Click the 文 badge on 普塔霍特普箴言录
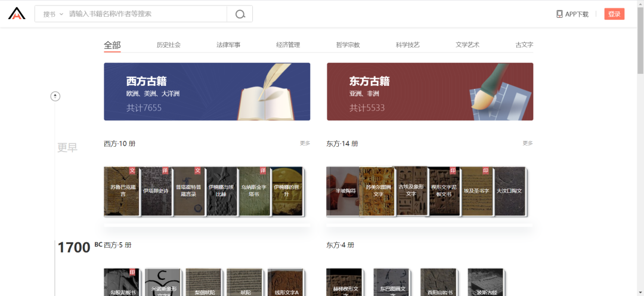644x296 pixels. pyautogui.click(x=197, y=170)
